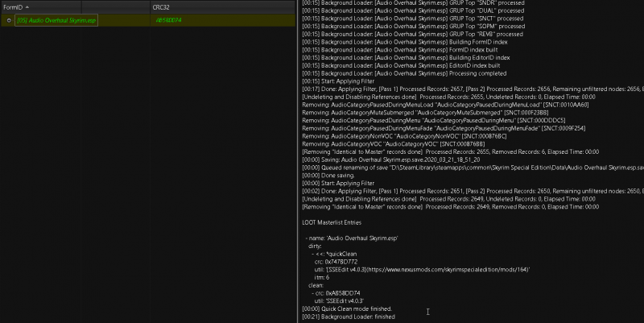Select the [05] Audio Overhaul Skyrim.esp plugin row
The image size is (644, 323).
pos(148,20)
